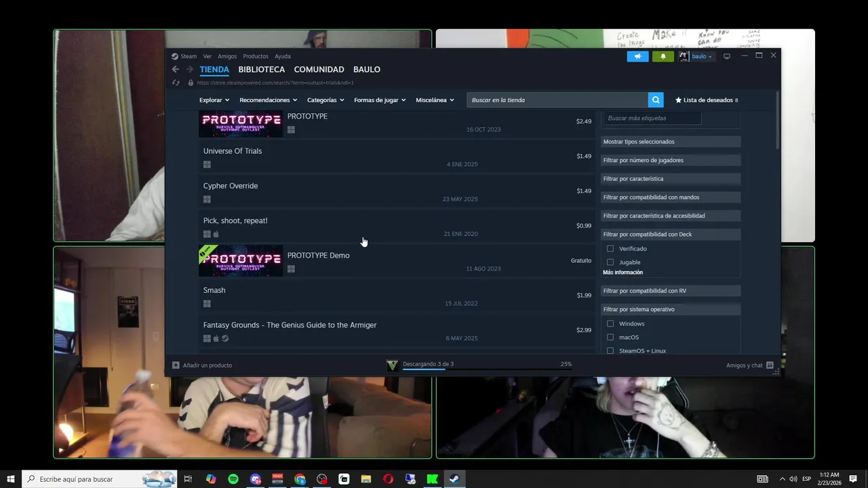The width and height of the screenshot is (868, 488).
Task: Expand Filtrar por característica de accesibilidad
Action: pos(671,216)
